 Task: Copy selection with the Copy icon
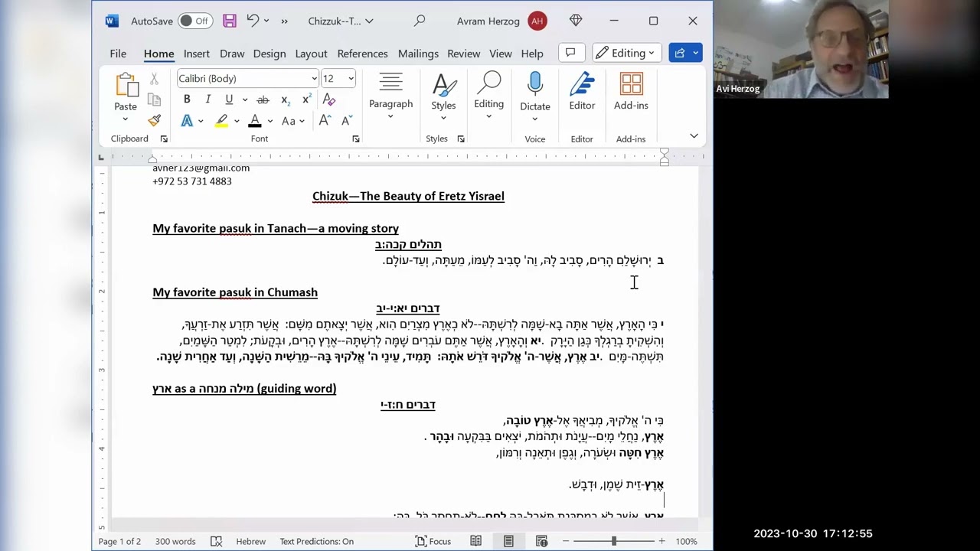pyautogui.click(x=154, y=100)
